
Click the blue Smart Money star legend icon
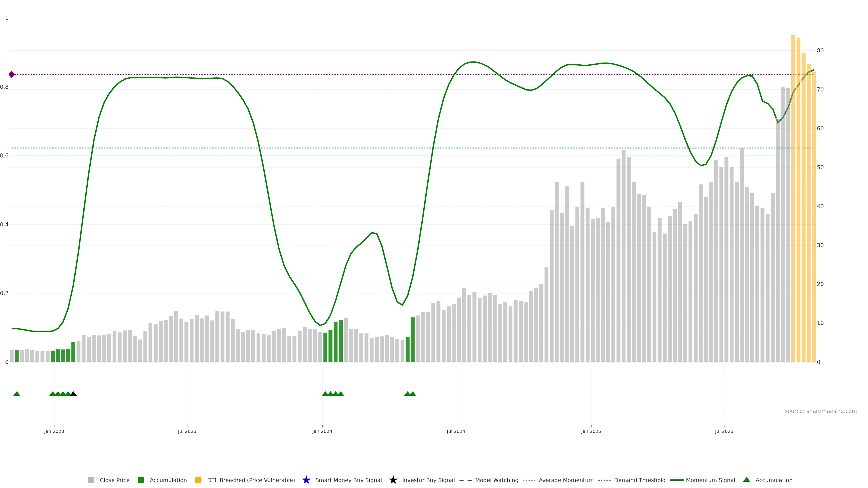click(x=306, y=480)
